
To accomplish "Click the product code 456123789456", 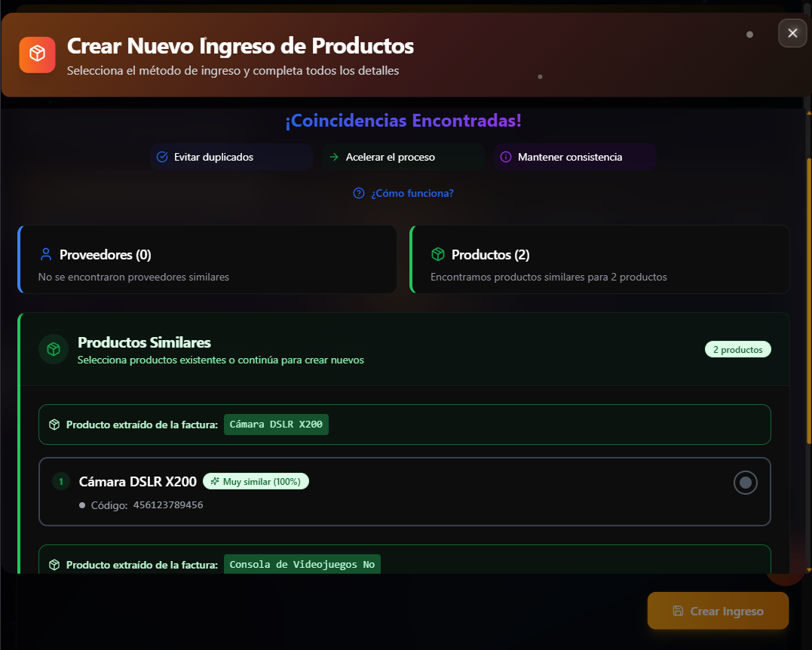I will click(x=168, y=505).
